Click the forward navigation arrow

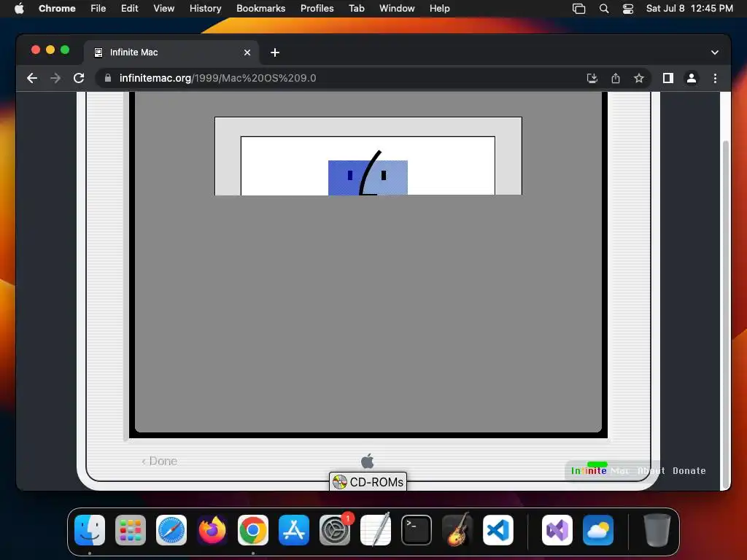click(x=55, y=78)
